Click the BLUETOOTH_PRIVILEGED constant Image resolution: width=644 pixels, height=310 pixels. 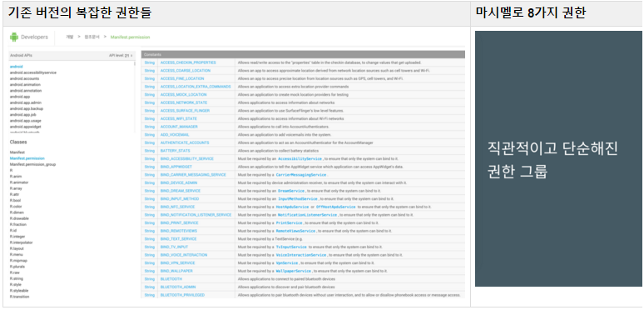click(182, 295)
